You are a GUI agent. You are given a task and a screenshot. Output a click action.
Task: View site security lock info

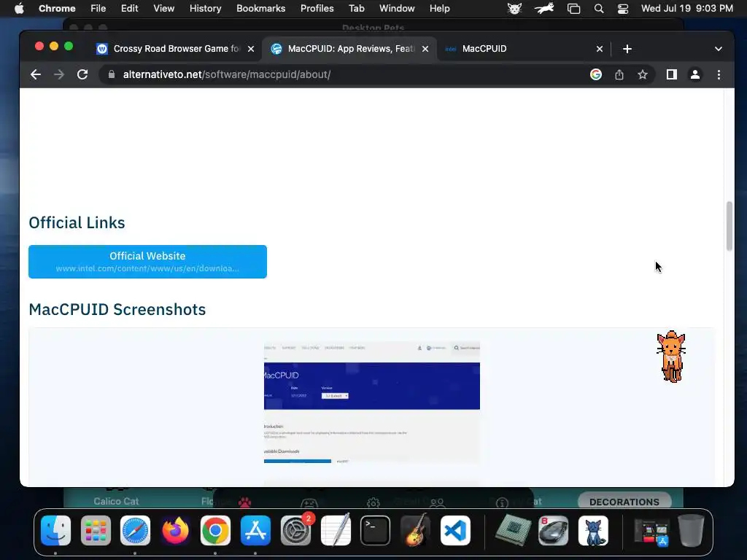(112, 75)
